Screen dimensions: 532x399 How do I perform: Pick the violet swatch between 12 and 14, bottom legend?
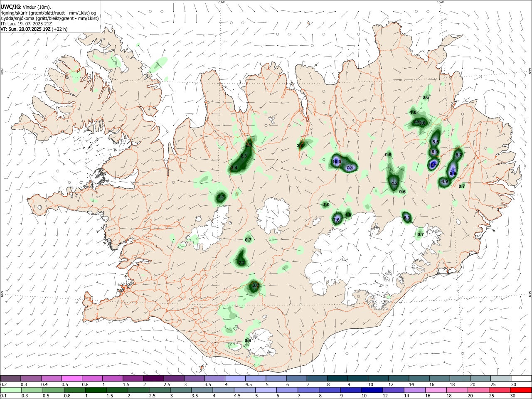(x=392, y=390)
